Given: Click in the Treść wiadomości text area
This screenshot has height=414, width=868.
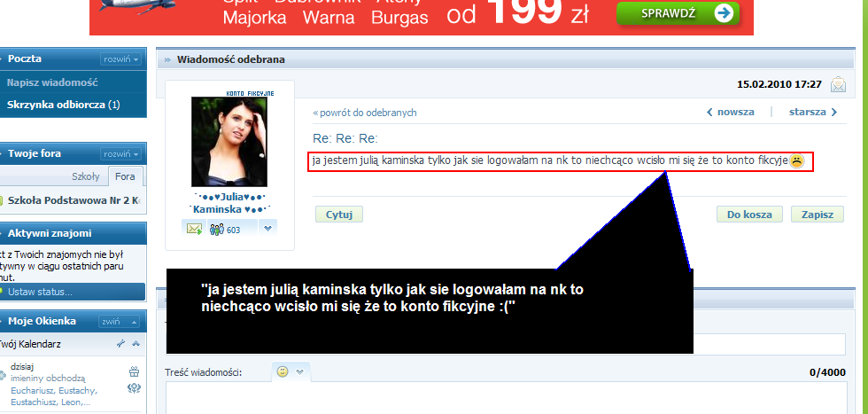Looking at the screenshot, I should [x=505, y=399].
